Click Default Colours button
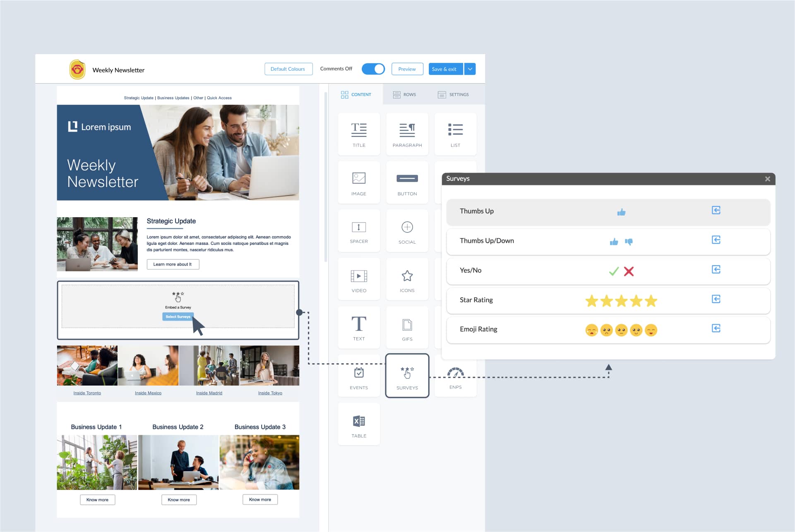This screenshot has height=532, width=795. pos(288,69)
